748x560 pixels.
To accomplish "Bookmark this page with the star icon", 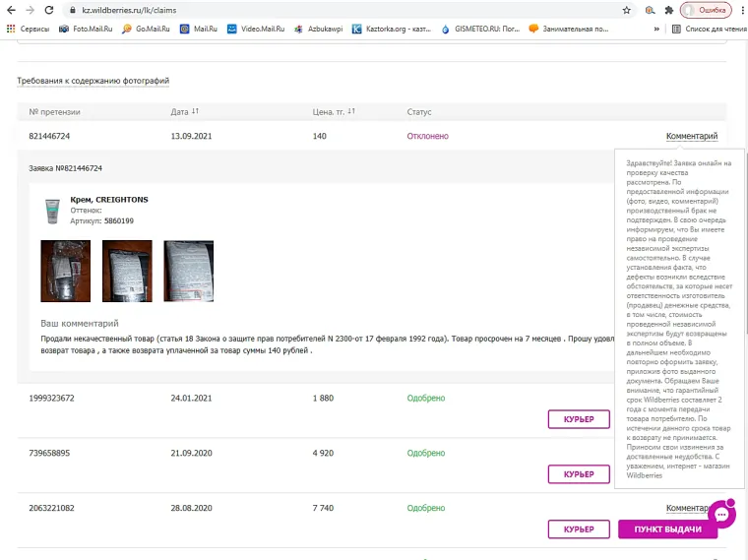I will tap(627, 10).
